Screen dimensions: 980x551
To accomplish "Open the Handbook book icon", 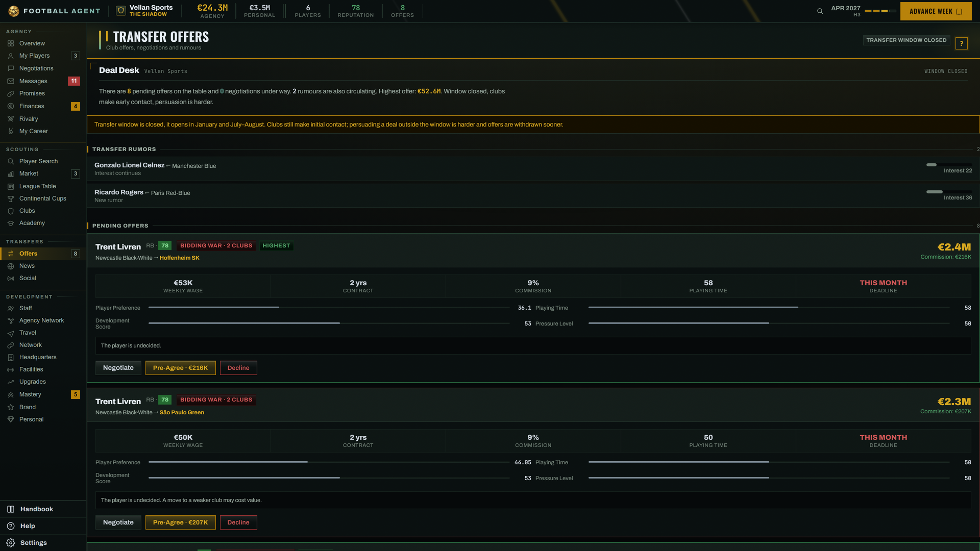I will [x=11, y=509].
